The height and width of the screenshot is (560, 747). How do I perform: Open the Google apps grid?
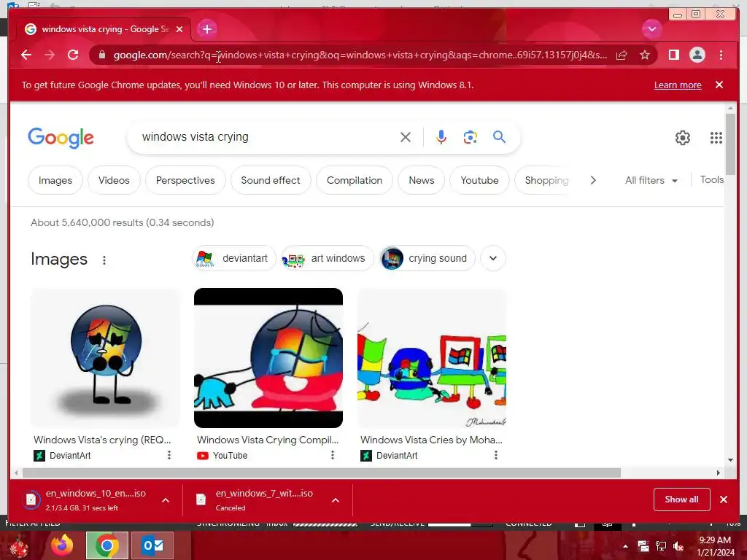pyautogui.click(x=716, y=138)
